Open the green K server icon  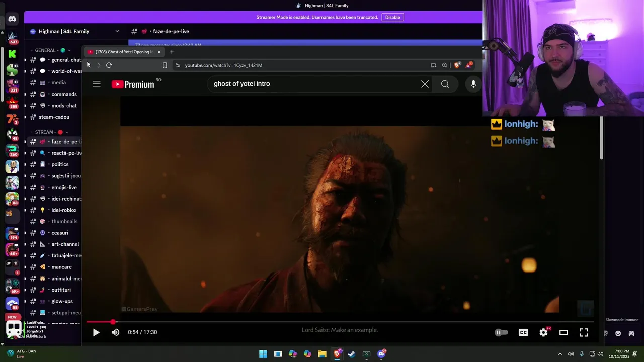coord(12,54)
